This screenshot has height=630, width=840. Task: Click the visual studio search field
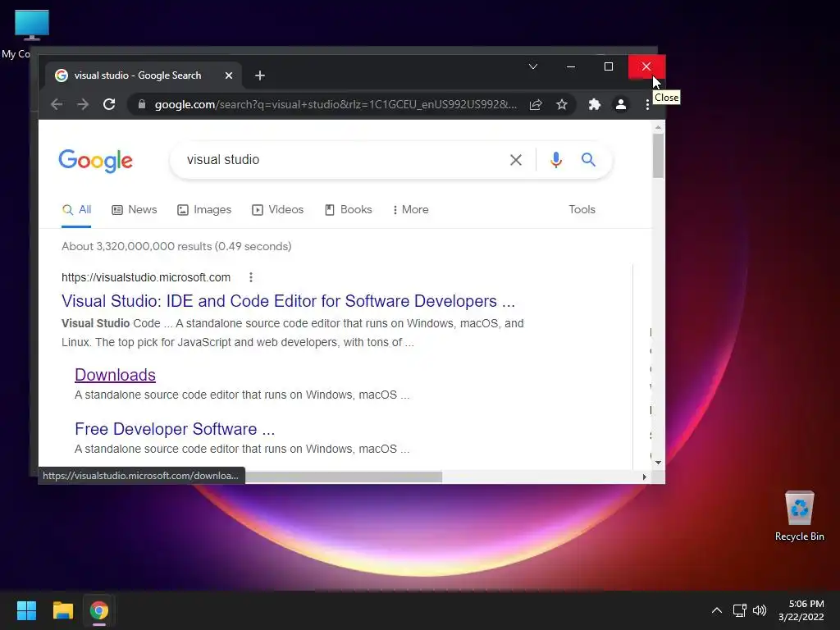point(343,160)
